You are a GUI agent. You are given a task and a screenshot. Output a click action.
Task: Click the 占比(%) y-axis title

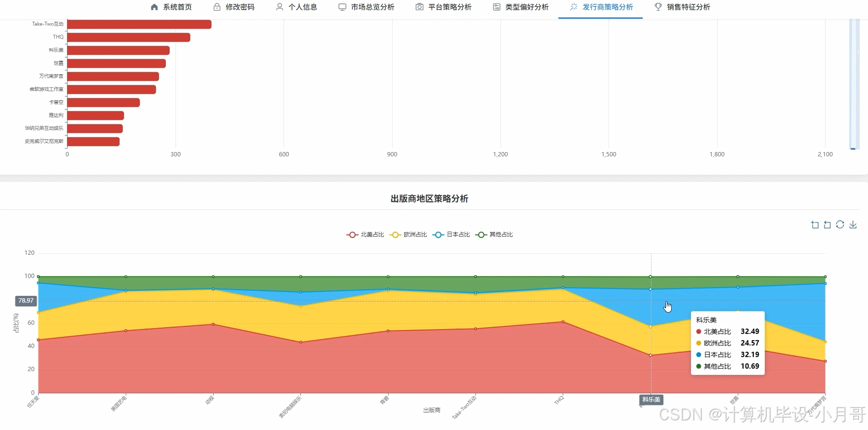pyautogui.click(x=16, y=323)
